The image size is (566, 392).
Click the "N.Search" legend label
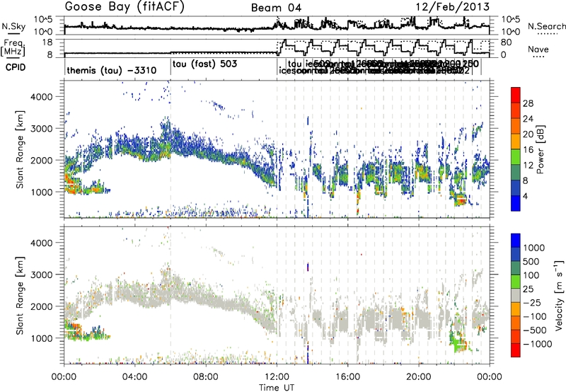[x=546, y=26]
